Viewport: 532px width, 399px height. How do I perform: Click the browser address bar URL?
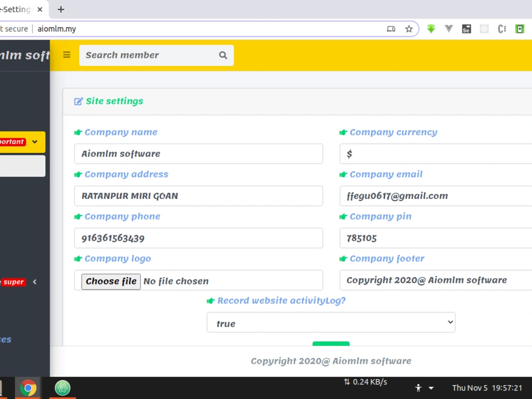tap(57, 29)
